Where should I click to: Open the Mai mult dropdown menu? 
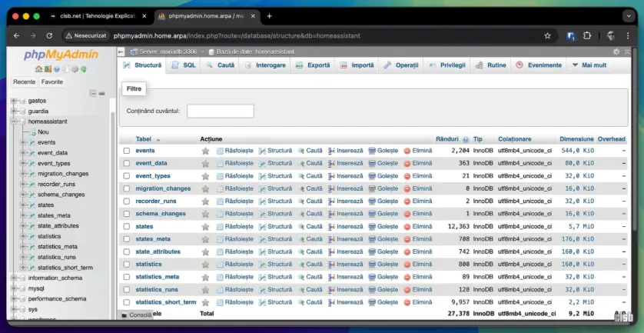[x=589, y=65]
